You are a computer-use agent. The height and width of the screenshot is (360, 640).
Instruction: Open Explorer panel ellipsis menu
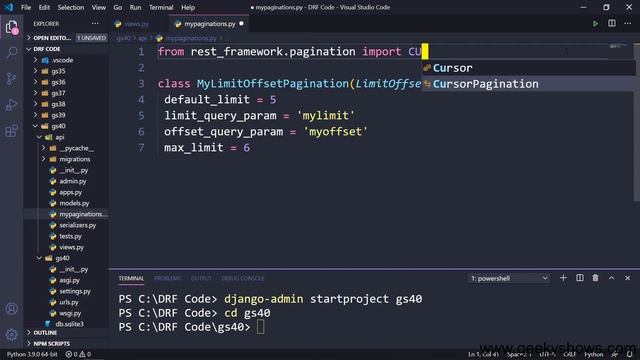(x=95, y=24)
